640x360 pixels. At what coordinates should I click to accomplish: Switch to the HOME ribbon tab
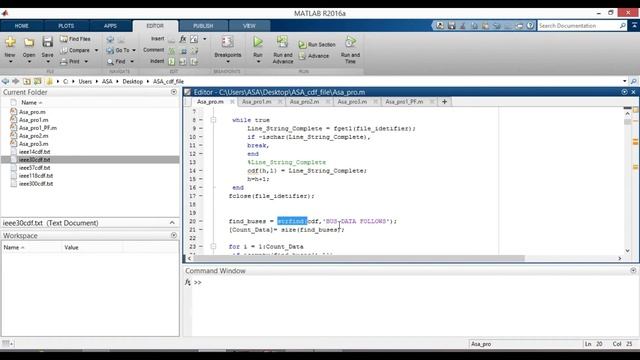(x=22, y=26)
